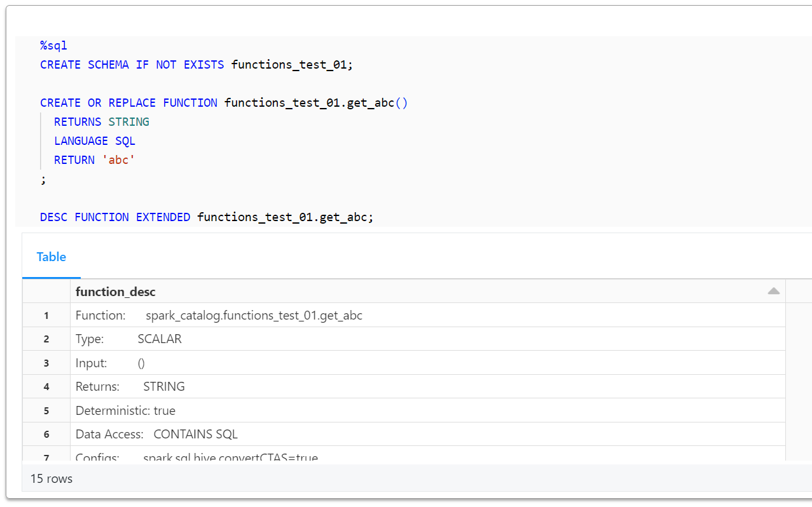Click row number 4 in table

tap(46, 386)
